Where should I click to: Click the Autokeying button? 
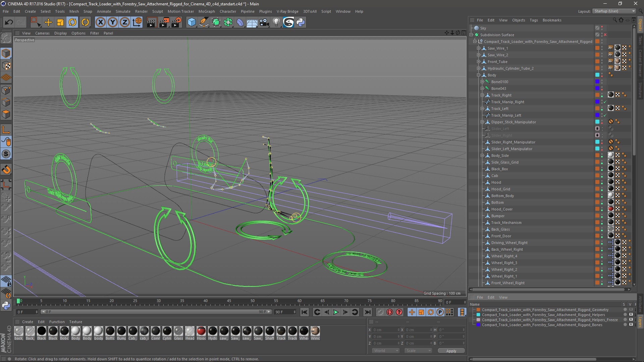click(x=390, y=312)
